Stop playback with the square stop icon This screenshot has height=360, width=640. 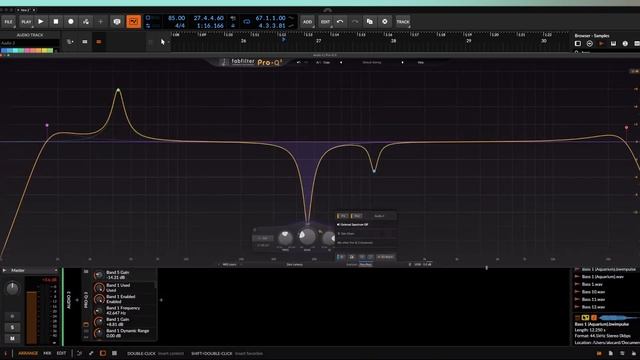pyautogui.click(x=56, y=22)
